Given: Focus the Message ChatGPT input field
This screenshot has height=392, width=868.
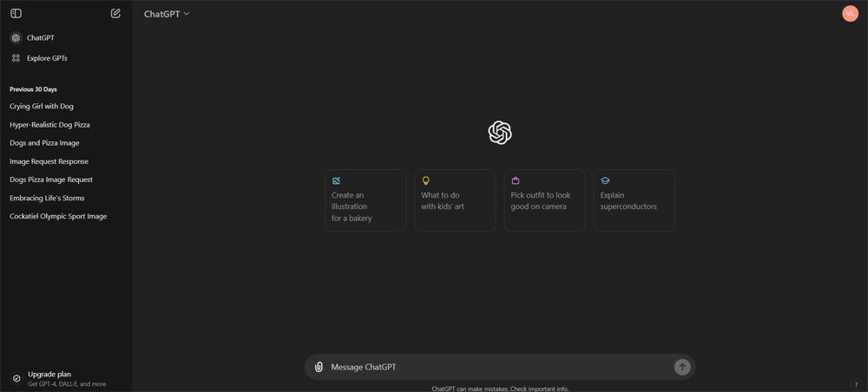Looking at the screenshot, I should (495, 367).
